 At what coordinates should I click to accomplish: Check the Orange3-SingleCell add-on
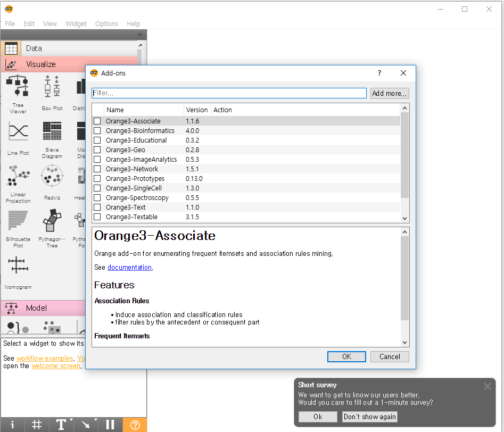point(97,188)
